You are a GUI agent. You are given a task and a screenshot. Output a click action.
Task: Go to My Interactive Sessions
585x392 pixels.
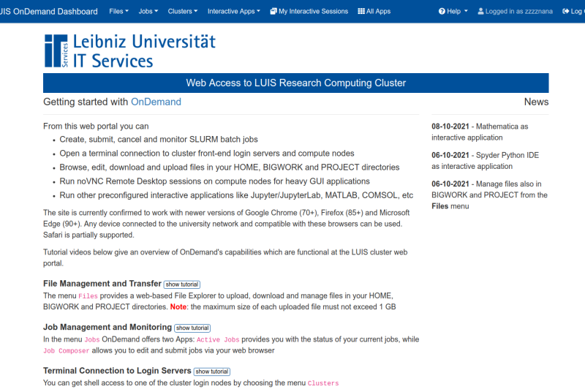click(x=309, y=11)
